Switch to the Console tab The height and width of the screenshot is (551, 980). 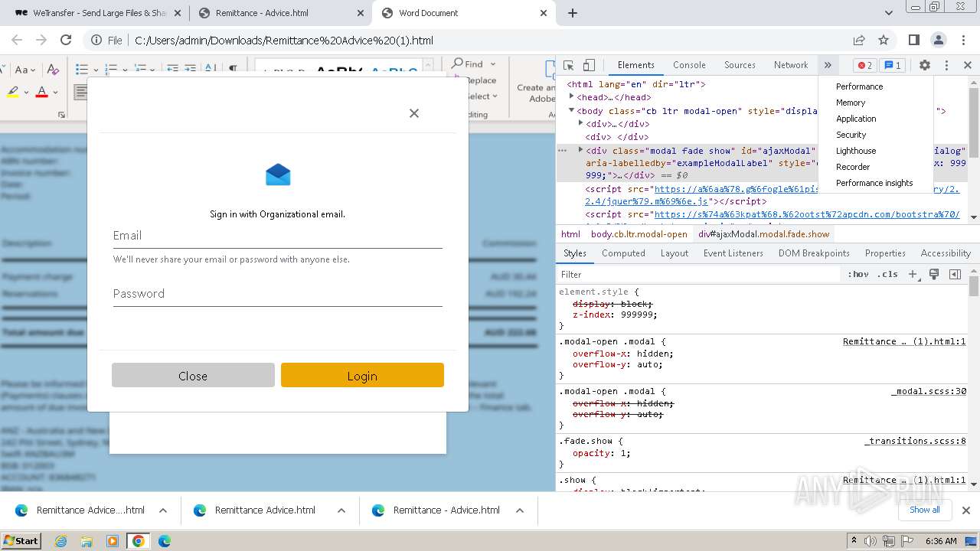pos(689,65)
